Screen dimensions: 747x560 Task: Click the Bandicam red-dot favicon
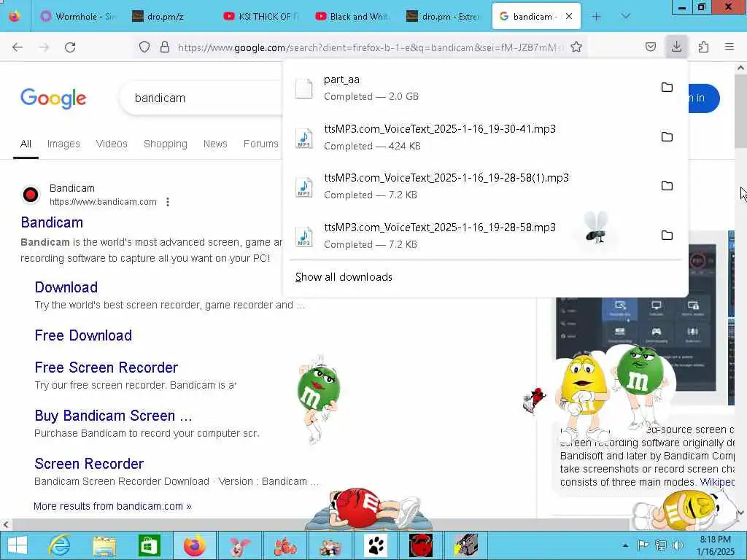(x=31, y=195)
